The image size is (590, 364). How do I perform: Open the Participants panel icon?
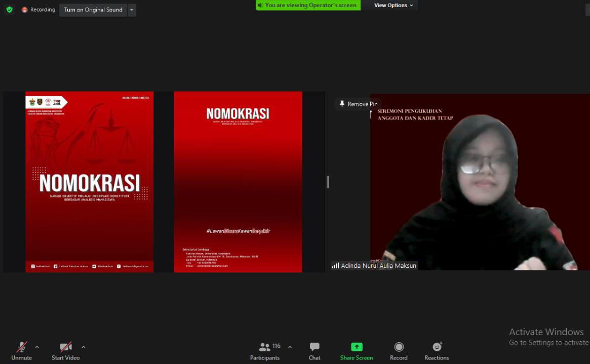(264, 347)
